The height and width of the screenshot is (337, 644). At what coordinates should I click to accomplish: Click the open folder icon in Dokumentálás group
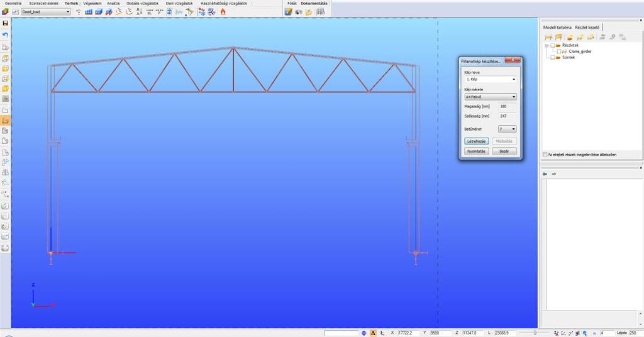pyautogui.click(x=309, y=12)
